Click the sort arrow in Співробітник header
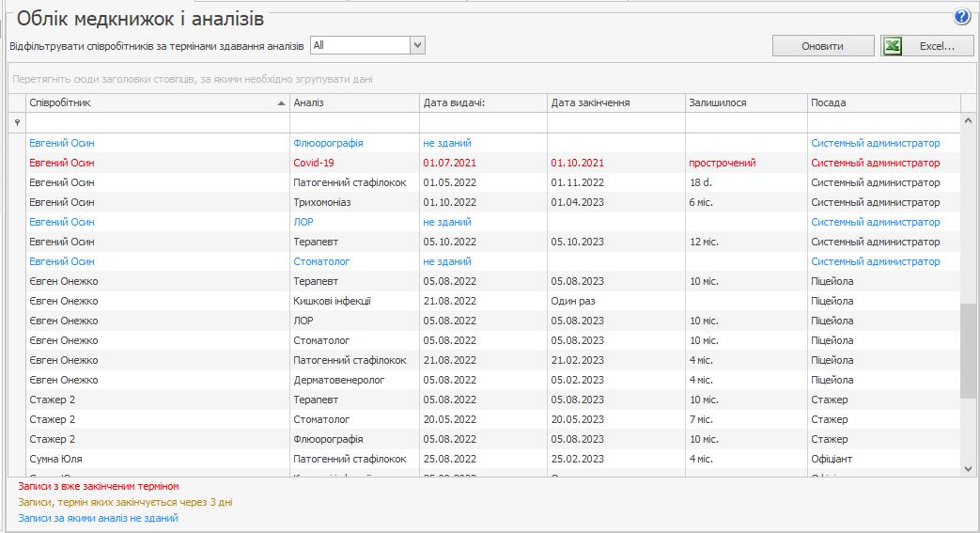This screenshot has height=533, width=980. (282, 103)
